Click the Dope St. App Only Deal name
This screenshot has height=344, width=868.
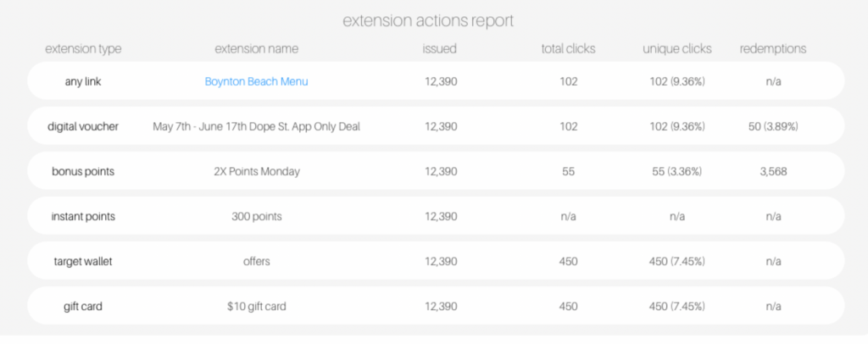pos(256,126)
